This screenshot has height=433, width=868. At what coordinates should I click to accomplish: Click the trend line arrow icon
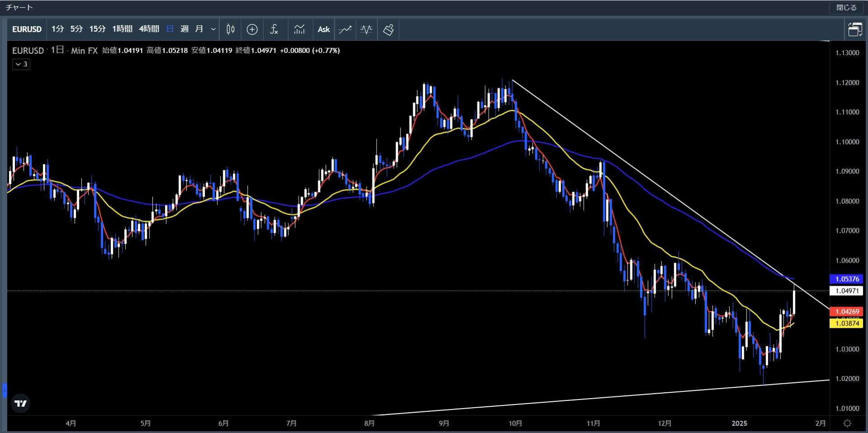(345, 29)
